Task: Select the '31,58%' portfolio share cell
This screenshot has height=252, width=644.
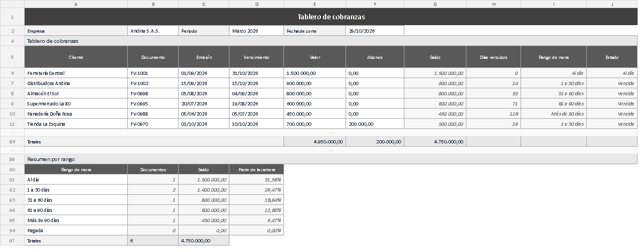Action: pyautogui.click(x=257, y=180)
